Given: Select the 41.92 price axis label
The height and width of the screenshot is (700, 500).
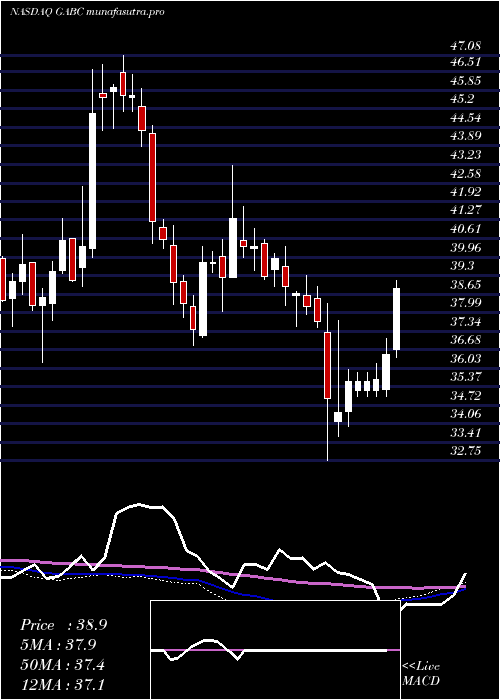Looking at the screenshot, I should coord(465,192).
